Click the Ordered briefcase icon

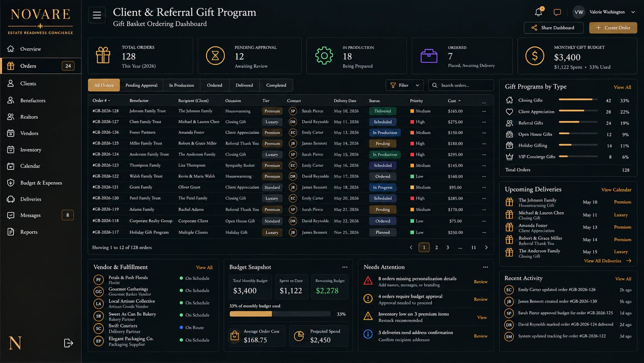429,56
